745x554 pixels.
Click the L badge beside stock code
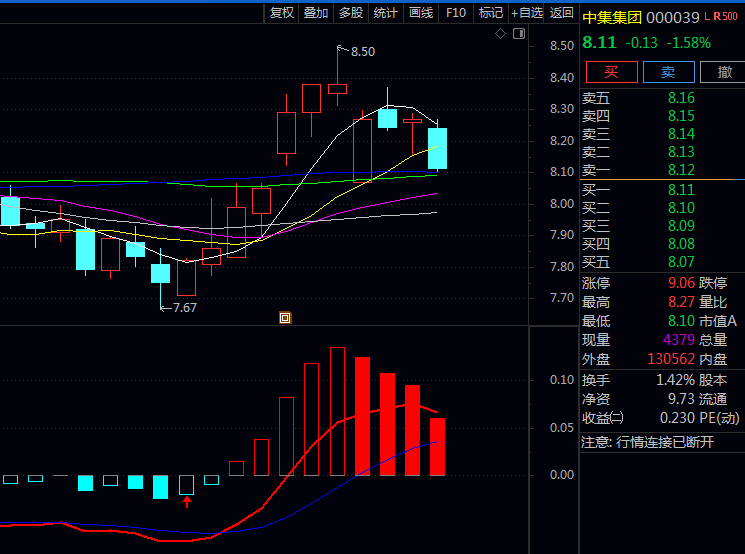707,16
